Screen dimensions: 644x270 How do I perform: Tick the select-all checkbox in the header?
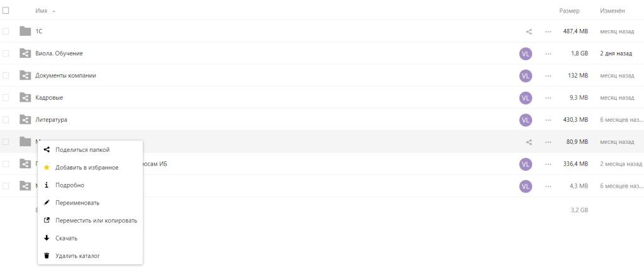pyautogui.click(x=6, y=11)
